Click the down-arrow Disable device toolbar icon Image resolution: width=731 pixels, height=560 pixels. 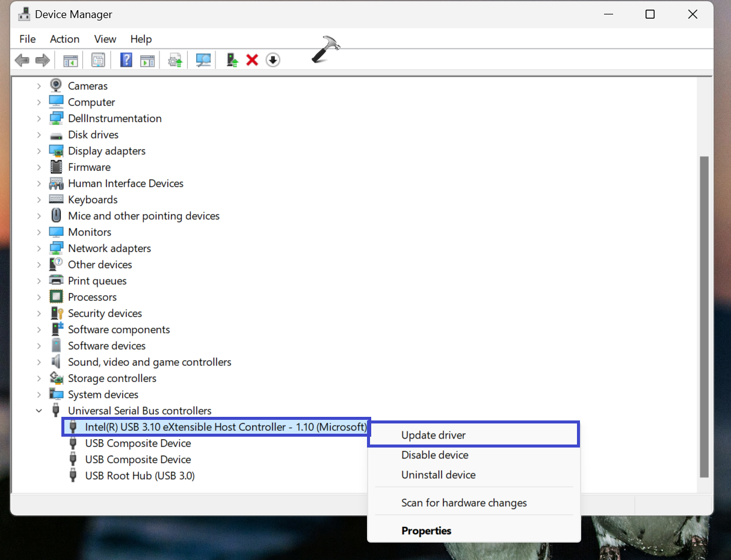click(x=273, y=60)
